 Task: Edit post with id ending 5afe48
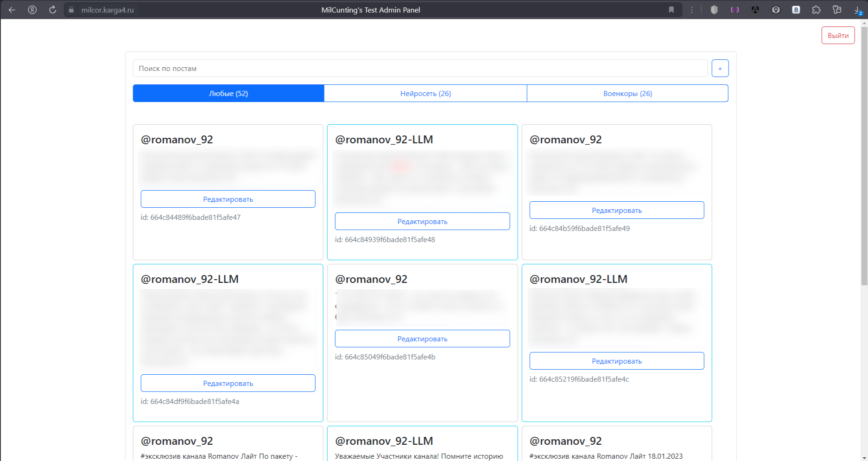click(x=422, y=221)
